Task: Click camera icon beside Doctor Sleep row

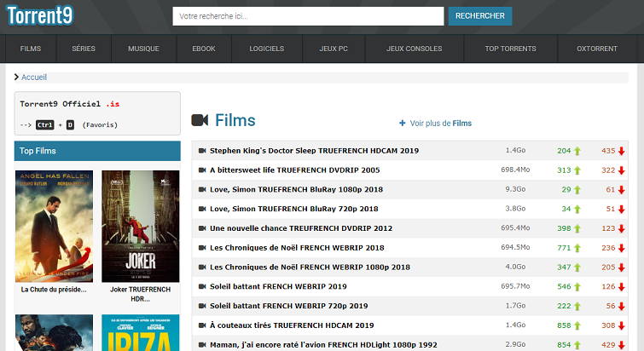Action: tap(202, 151)
